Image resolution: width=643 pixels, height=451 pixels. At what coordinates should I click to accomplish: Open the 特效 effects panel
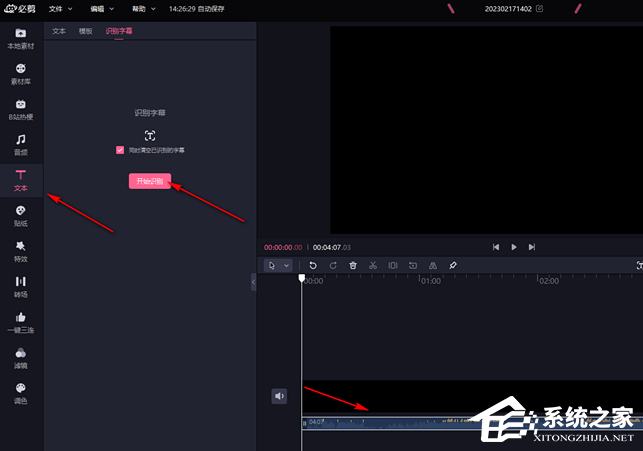pos(21,252)
